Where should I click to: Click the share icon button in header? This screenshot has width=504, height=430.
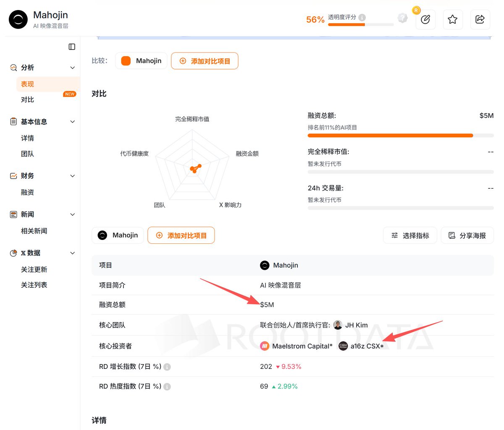click(x=480, y=19)
